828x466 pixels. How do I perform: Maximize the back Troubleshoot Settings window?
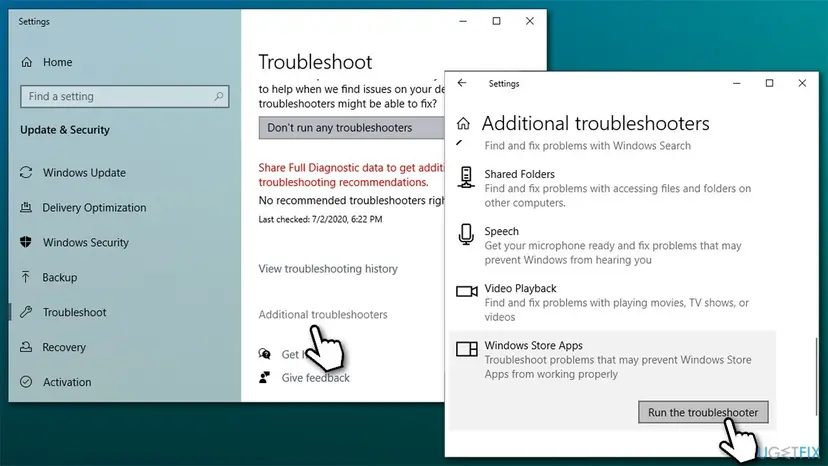496,21
